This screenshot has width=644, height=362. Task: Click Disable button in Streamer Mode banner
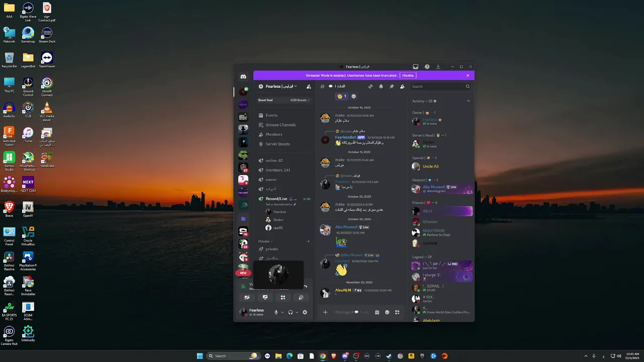408,75
